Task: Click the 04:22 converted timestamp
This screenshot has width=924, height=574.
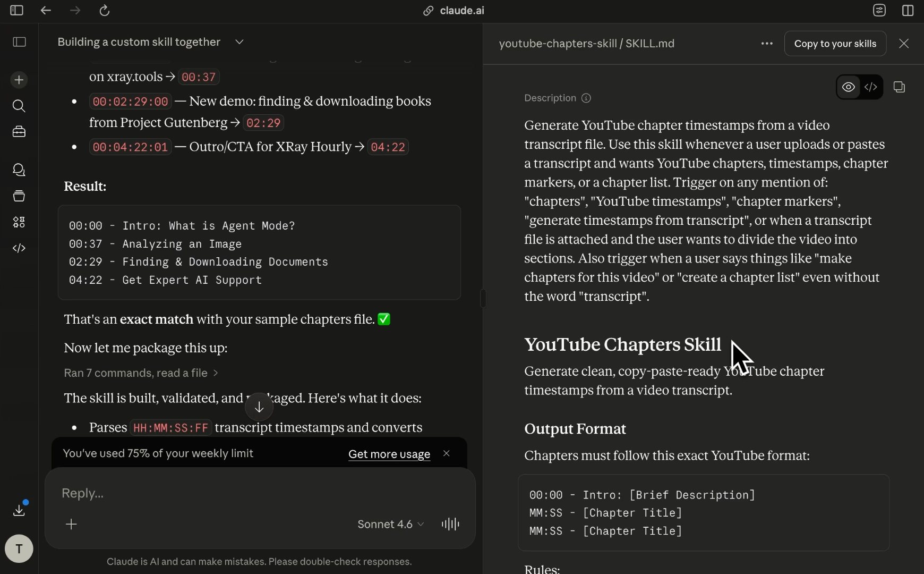Action: (x=388, y=147)
